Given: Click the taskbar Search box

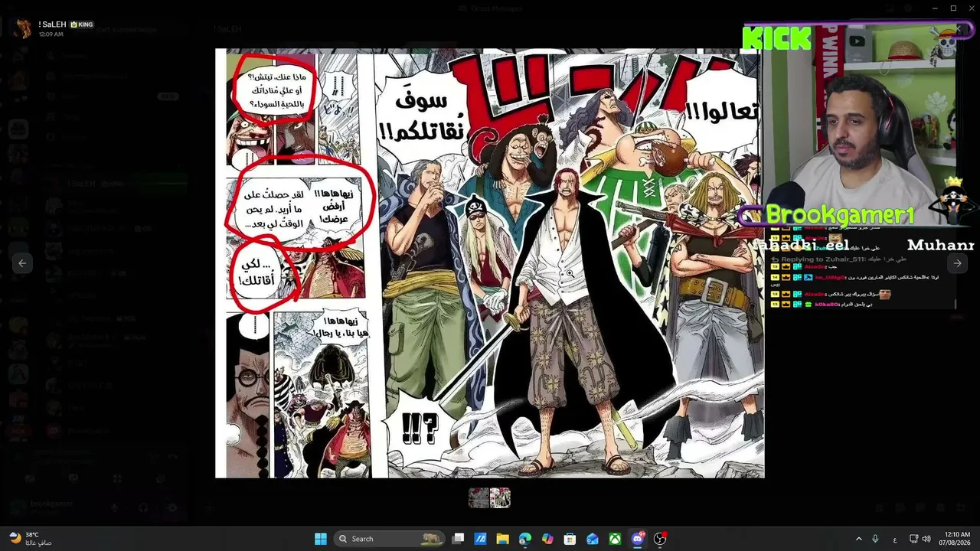Looking at the screenshot, I should [x=390, y=539].
